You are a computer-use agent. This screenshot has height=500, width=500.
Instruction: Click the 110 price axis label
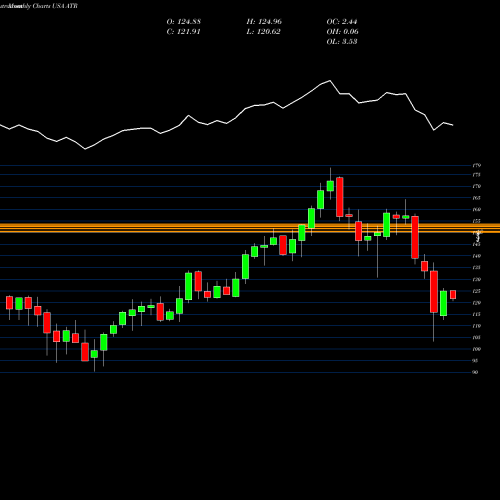pyautogui.click(x=476, y=326)
